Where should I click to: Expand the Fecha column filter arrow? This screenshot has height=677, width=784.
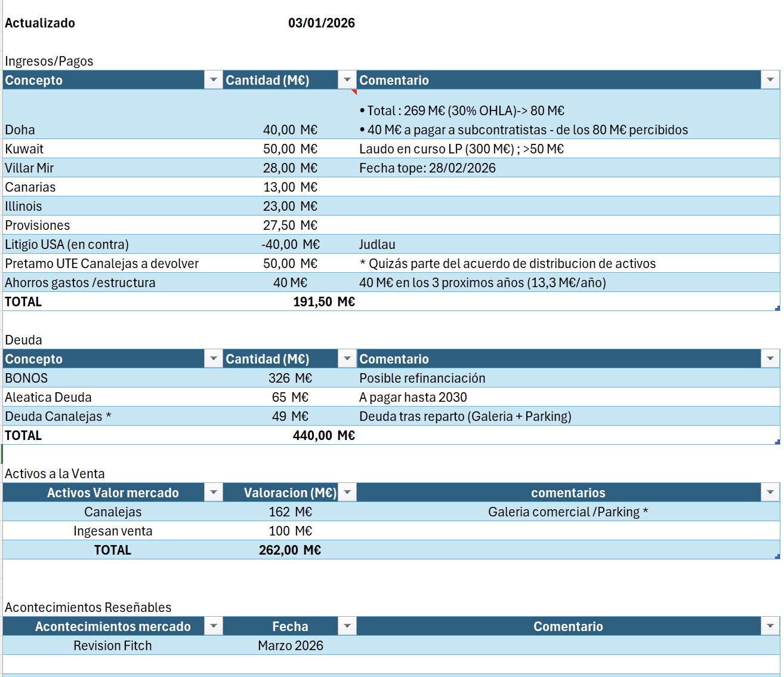coord(347,626)
